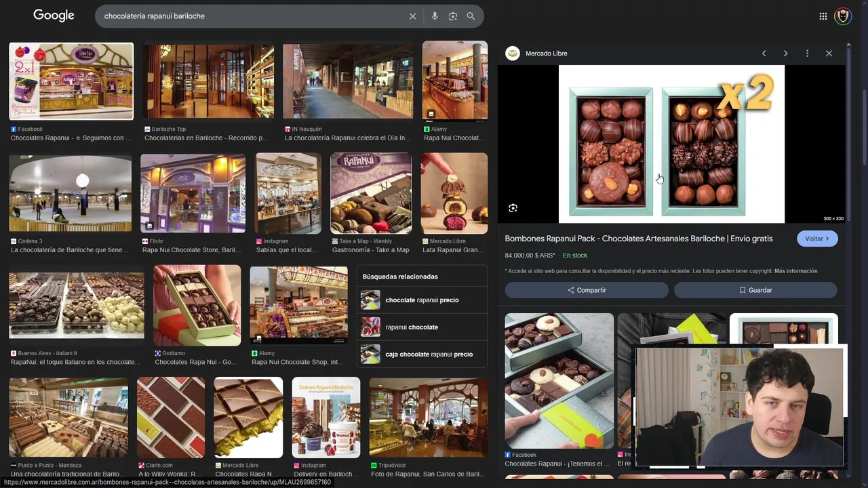The height and width of the screenshot is (488, 868).
Task: Open Flickr Rapa Nui Chocolate Store image
Action: (x=193, y=193)
